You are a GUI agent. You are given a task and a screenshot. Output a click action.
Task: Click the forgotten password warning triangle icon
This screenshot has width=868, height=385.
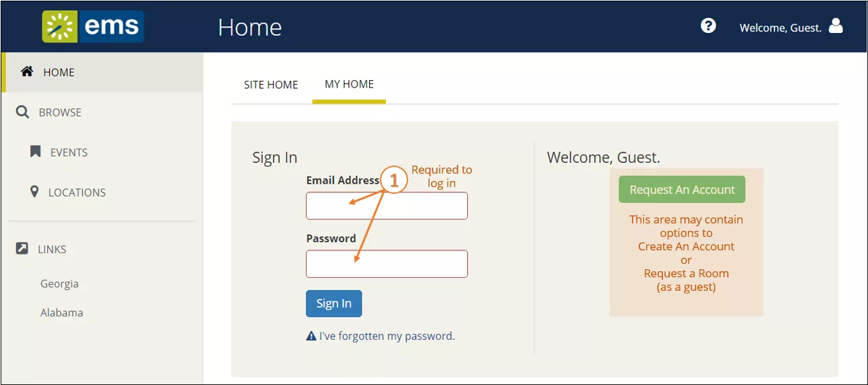click(x=311, y=336)
